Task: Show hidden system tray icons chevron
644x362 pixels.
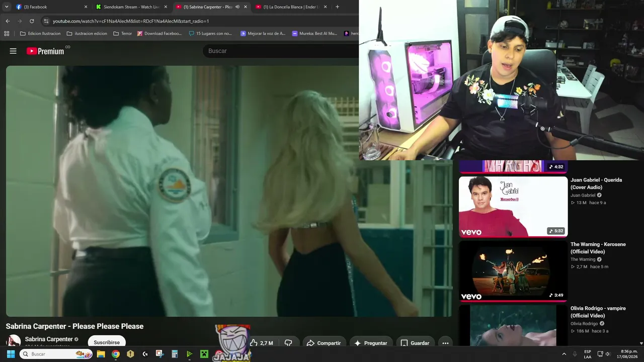Action: [564, 354]
